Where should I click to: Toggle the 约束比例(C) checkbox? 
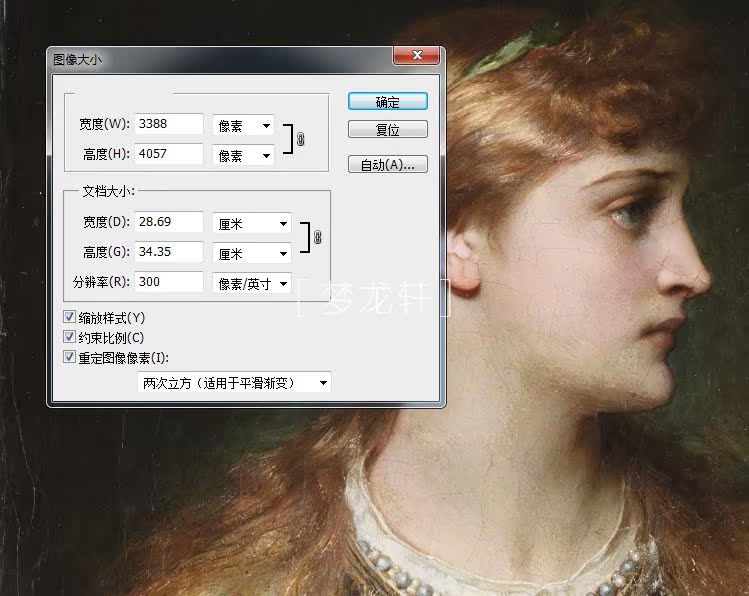(x=69, y=337)
